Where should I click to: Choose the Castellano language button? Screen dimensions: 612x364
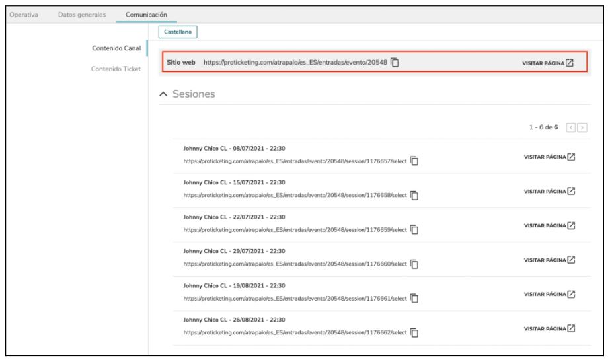[178, 32]
